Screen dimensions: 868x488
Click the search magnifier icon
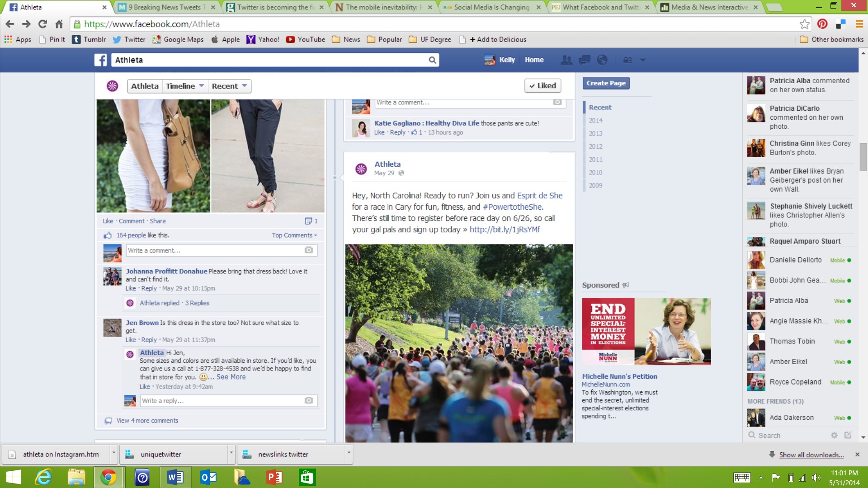coord(432,60)
